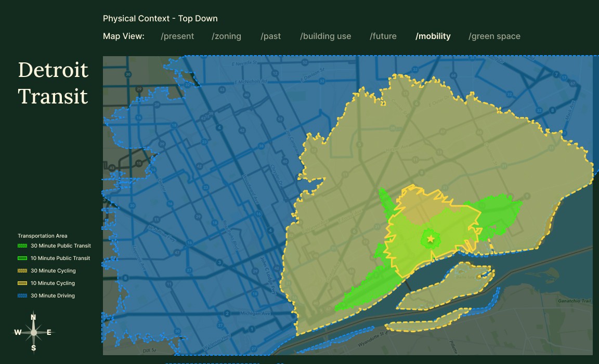Select the /building use map view
The image size is (599, 364).
click(325, 36)
